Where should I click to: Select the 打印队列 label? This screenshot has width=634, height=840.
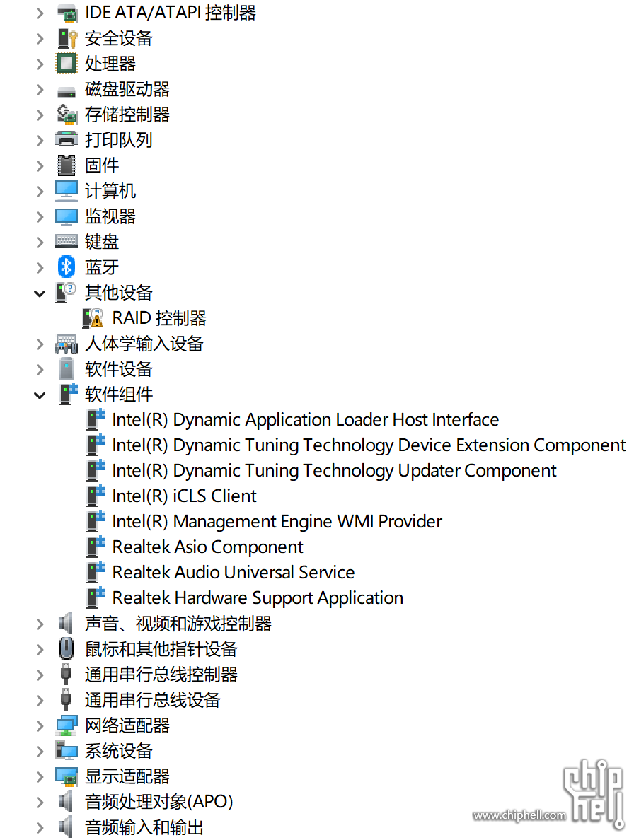coord(118,140)
